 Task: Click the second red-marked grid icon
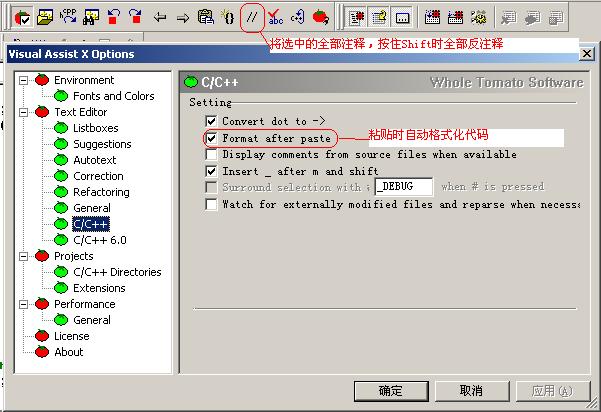pyautogui.click(x=455, y=17)
